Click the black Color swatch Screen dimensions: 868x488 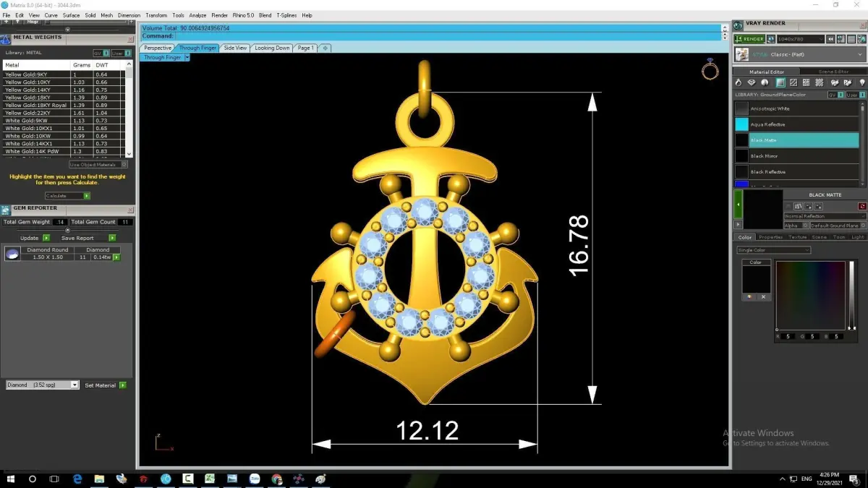click(x=756, y=279)
